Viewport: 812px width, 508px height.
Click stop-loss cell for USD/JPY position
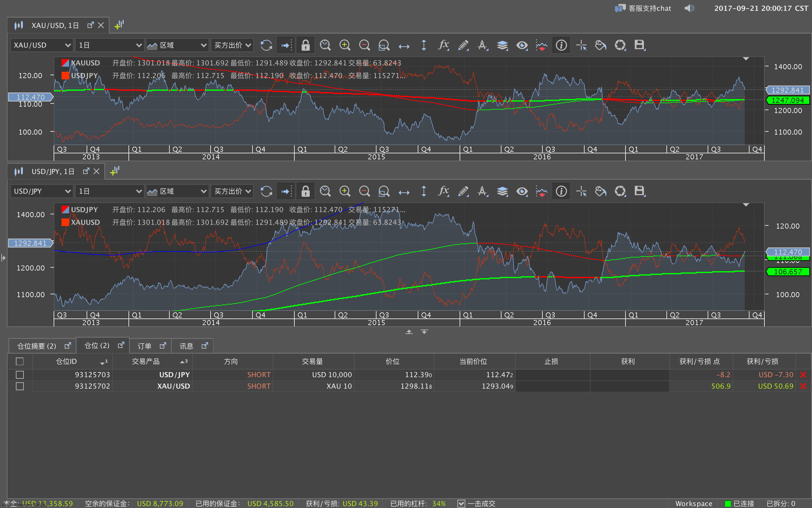(x=553, y=375)
